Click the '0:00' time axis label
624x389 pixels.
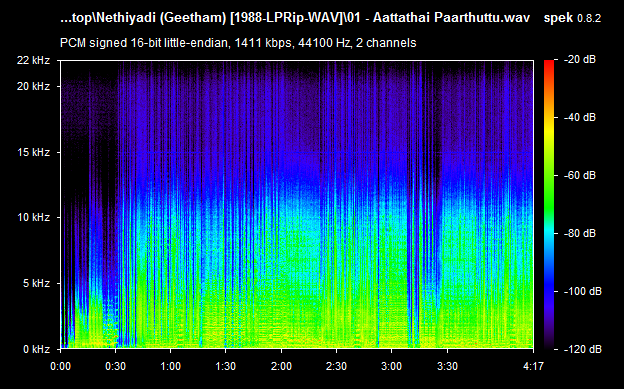click(60, 366)
